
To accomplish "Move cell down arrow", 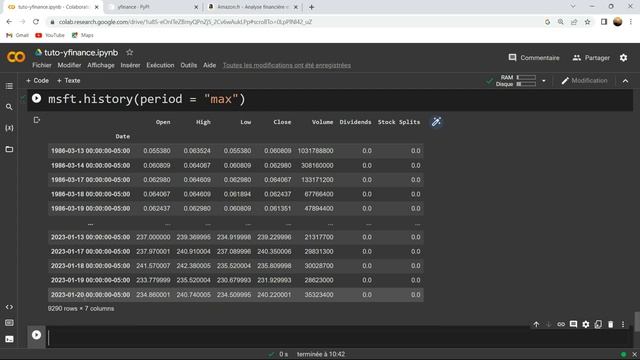I will click(549, 324).
